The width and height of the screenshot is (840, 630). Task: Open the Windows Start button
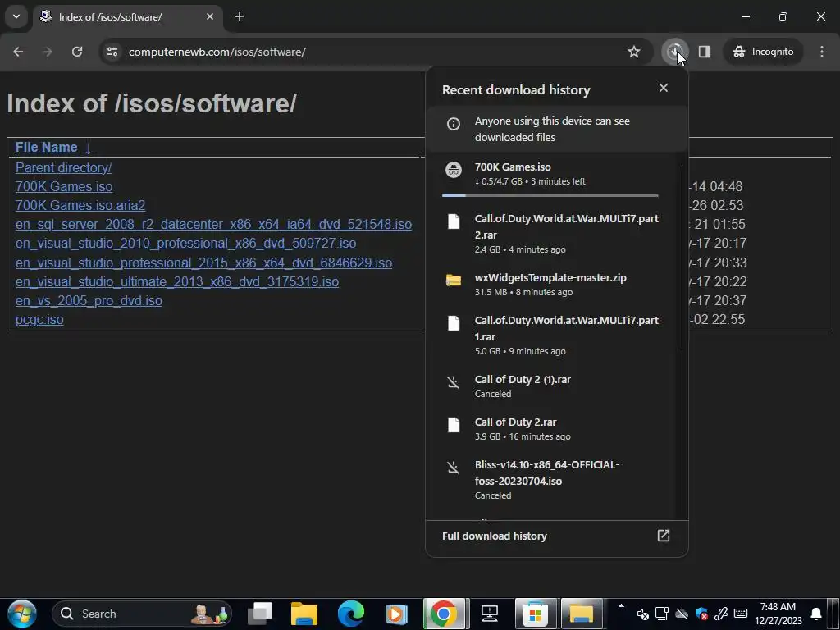[x=21, y=614]
